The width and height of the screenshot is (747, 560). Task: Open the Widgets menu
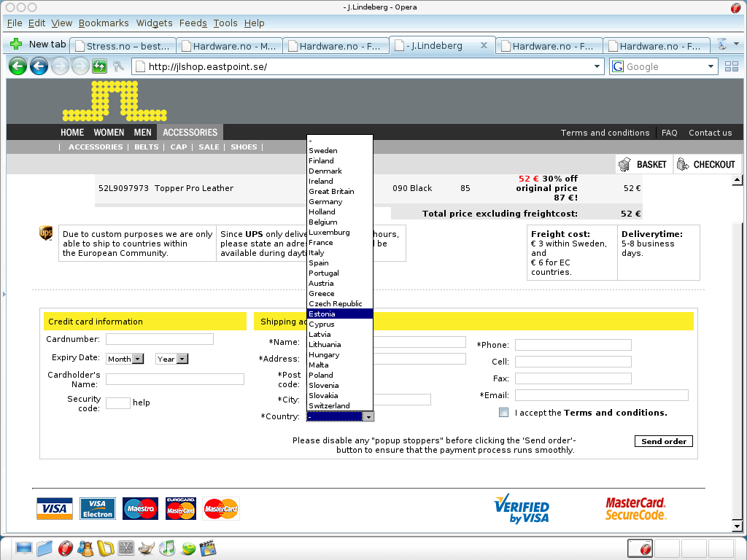click(155, 23)
